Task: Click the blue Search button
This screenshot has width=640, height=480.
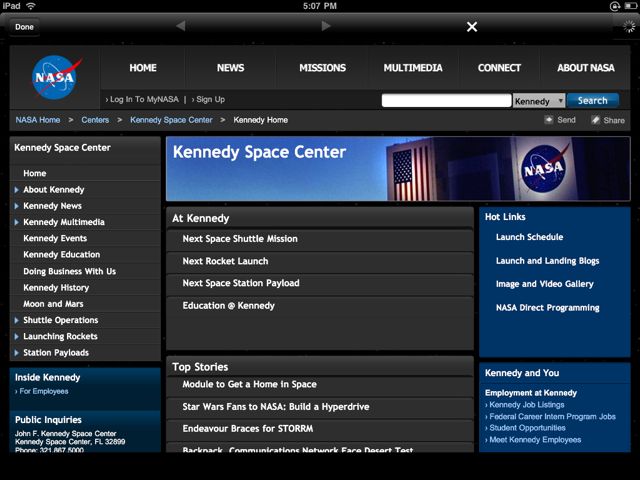Action: (x=592, y=100)
